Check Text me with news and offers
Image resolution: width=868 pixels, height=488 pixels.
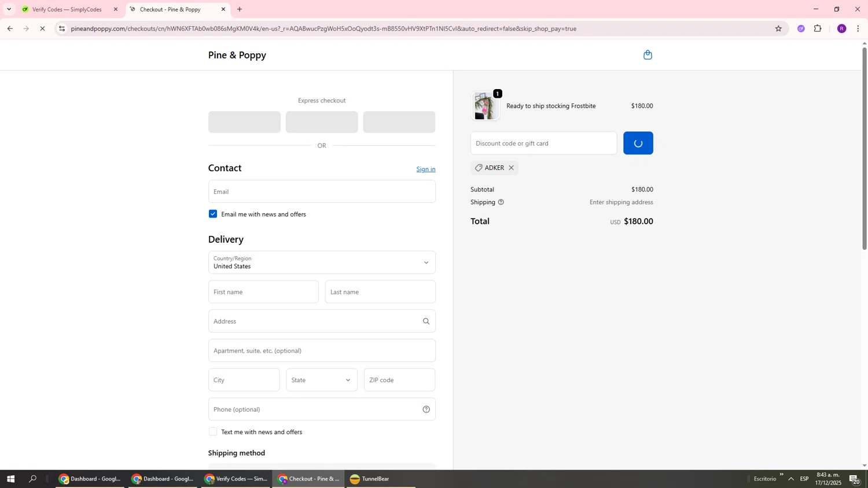coord(213,432)
